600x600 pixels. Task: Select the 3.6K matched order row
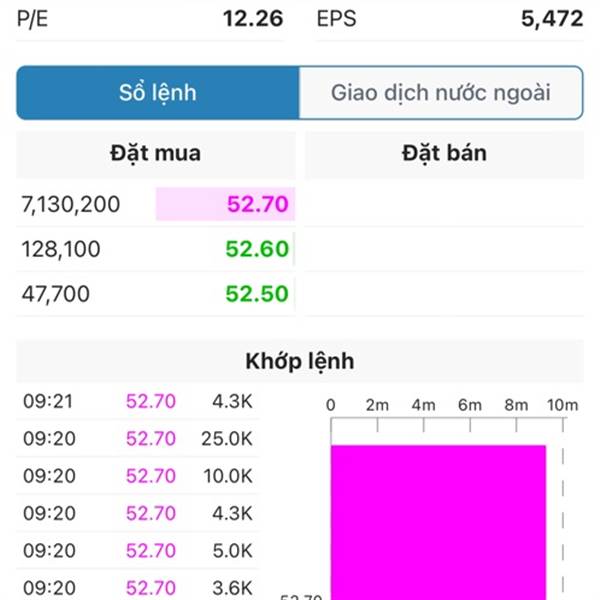point(138,585)
